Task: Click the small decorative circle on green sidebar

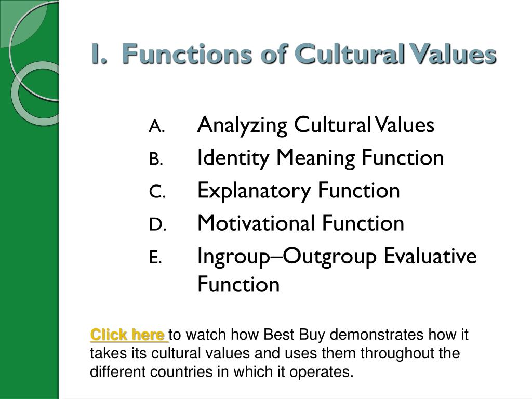Action: (x=35, y=94)
